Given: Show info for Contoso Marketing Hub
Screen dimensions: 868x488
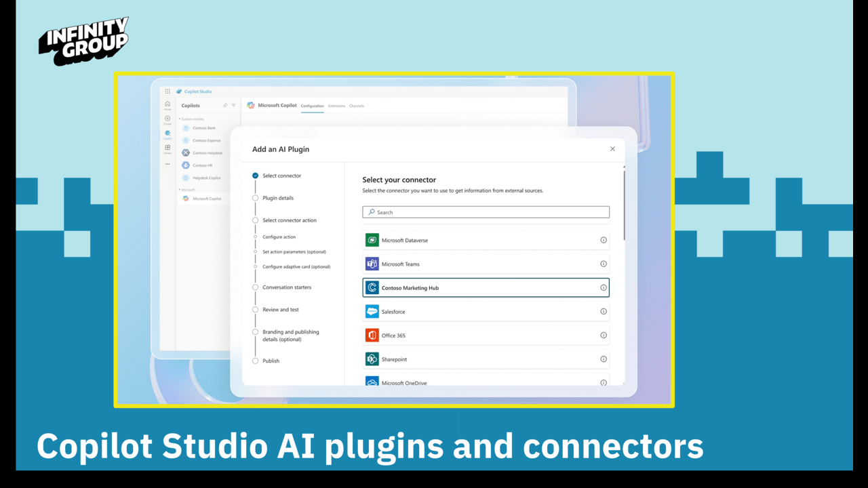Looking at the screenshot, I should click(604, 287).
